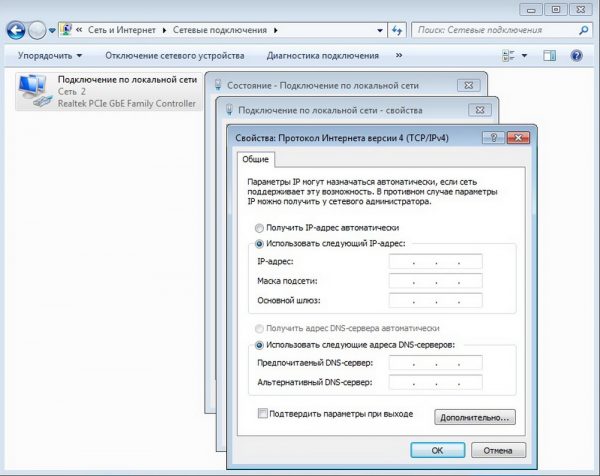Click the "Маска подсети" input field

(x=435, y=281)
